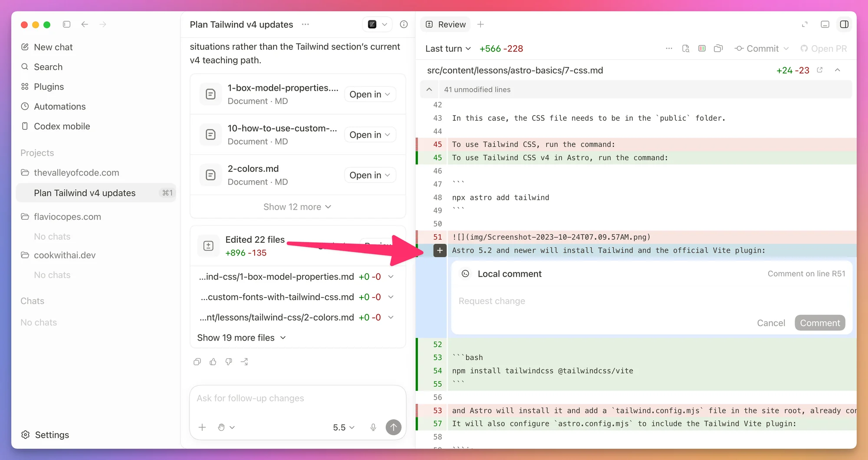Image resolution: width=868 pixels, height=460 pixels.
Task: Add a new tab with the plus icon
Action: (480, 24)
